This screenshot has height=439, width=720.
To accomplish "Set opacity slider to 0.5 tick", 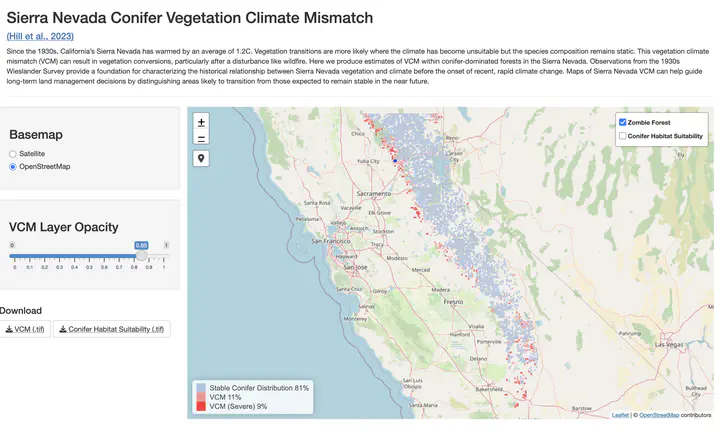I will (89, 262).
